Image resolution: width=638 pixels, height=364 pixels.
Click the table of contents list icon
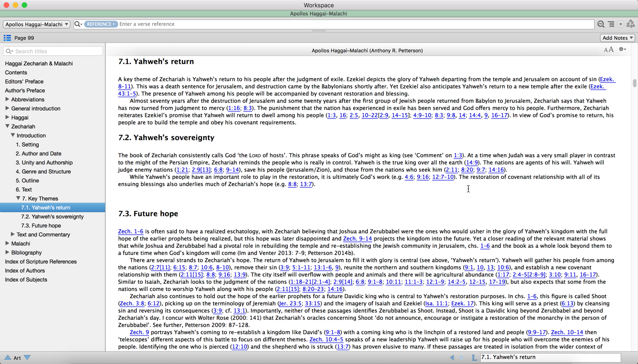[7, 38]
